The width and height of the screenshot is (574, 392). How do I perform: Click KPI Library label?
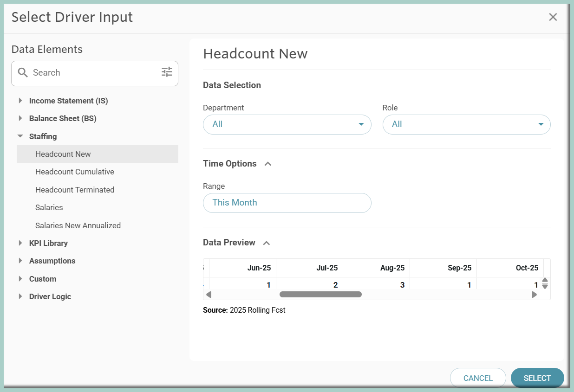[48, 243]
